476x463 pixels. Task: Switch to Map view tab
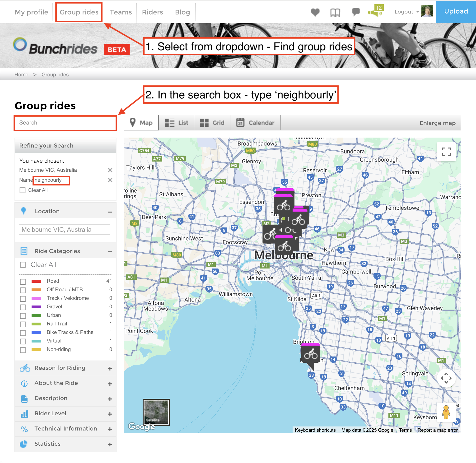[141, 123]
